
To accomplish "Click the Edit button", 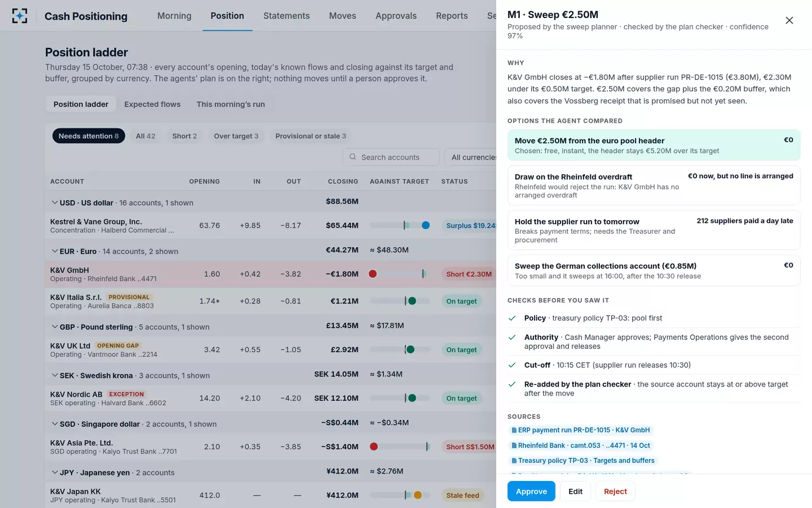I will tap(576, 492).
